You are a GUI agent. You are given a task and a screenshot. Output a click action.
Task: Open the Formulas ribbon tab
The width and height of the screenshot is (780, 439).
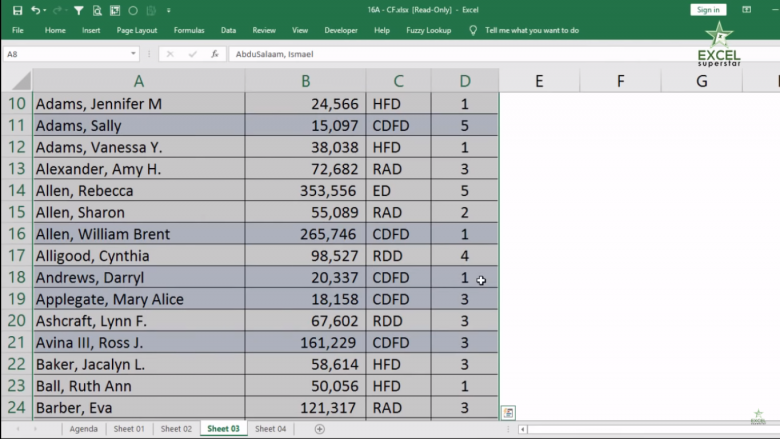click(x=188, y=31)
